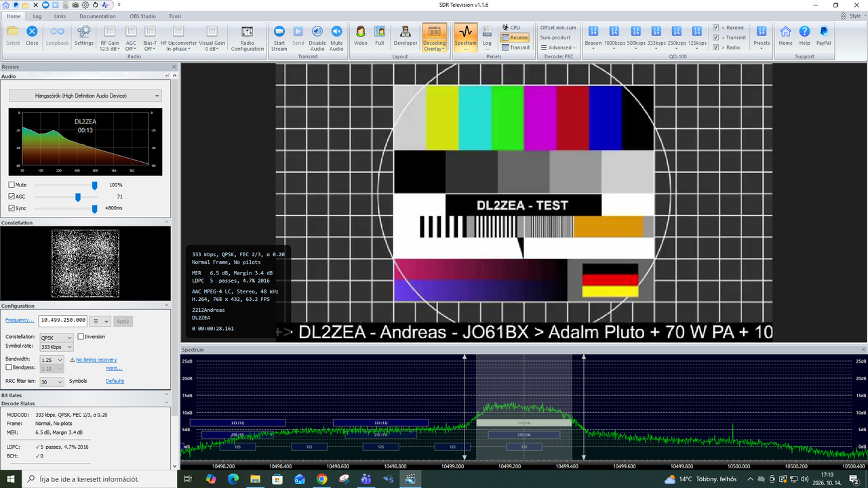Switch to the Log ribbon tab
Viewport: 868px width, 488px height.
click(x=37, y=16)
